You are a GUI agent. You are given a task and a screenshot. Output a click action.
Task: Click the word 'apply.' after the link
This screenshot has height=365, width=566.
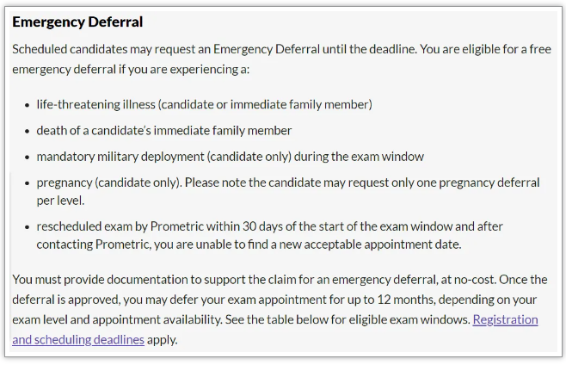(162, 340)
